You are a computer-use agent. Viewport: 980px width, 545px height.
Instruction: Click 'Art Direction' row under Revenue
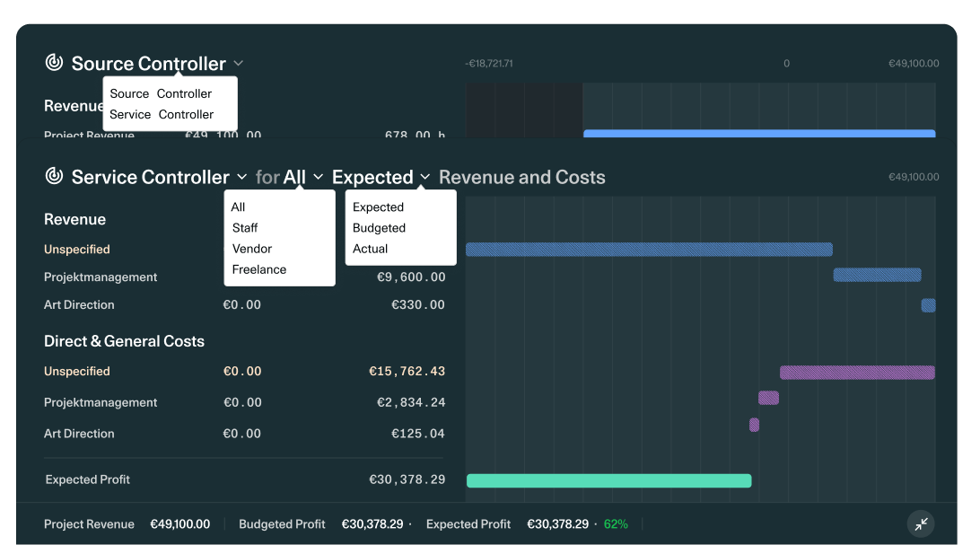click(x=79, y=305)
